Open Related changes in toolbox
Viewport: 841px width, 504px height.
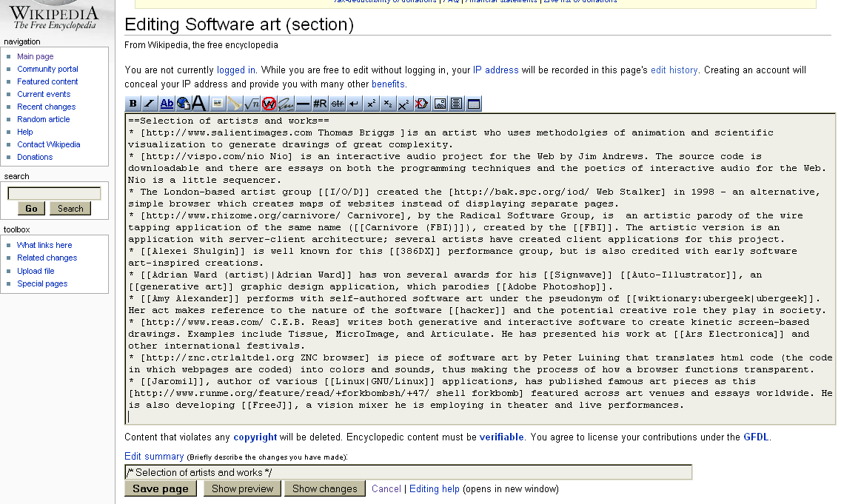pyautogui.click(x=47, y=258)
